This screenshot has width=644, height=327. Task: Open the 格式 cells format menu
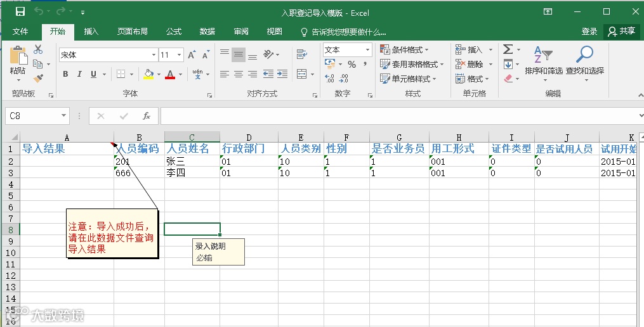[x=472, y=79]
